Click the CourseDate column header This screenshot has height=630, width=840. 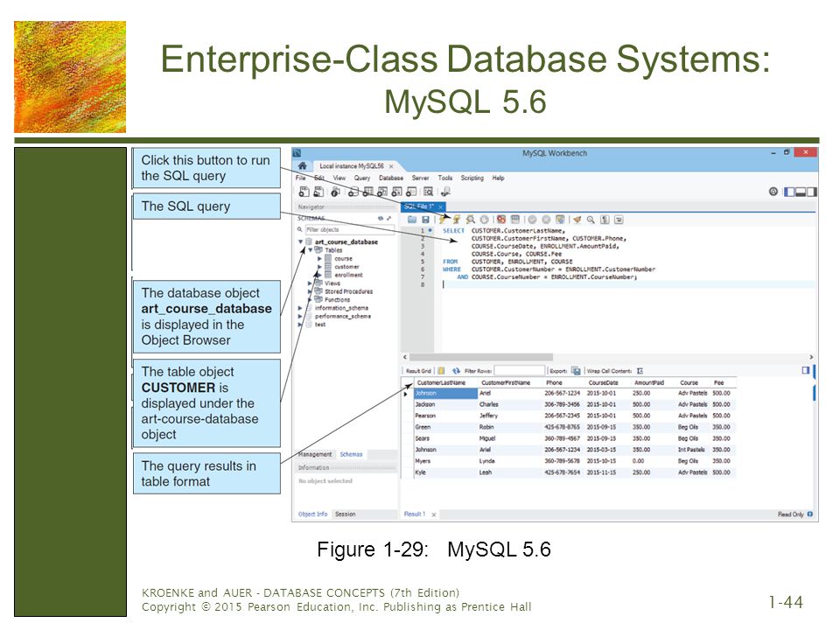coord(603,383)
